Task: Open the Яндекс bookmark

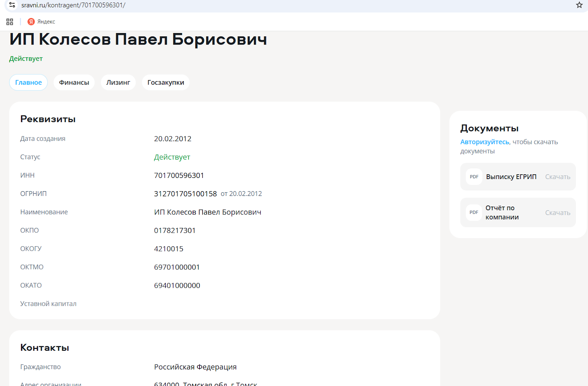Action: point(42,22)
